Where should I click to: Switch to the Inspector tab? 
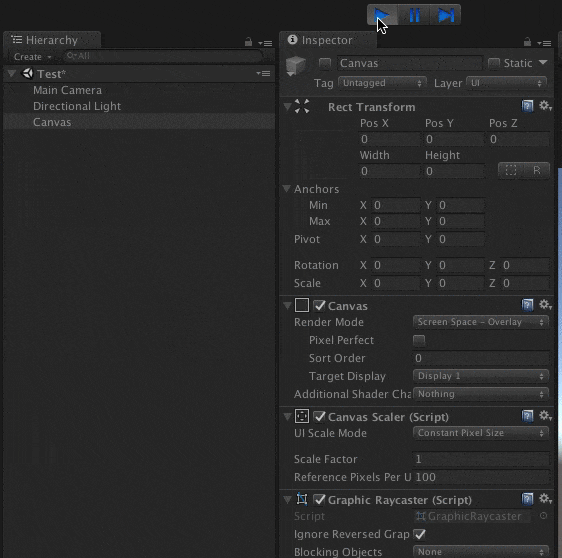point(328,40)
